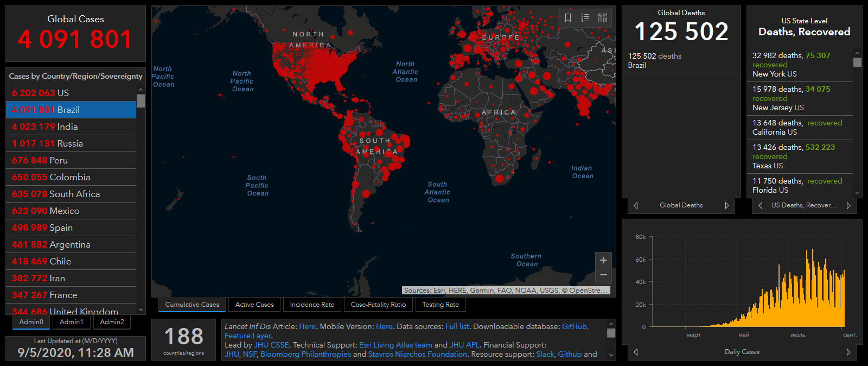Switch to the Active Cases tab

(x=254, y=305)
